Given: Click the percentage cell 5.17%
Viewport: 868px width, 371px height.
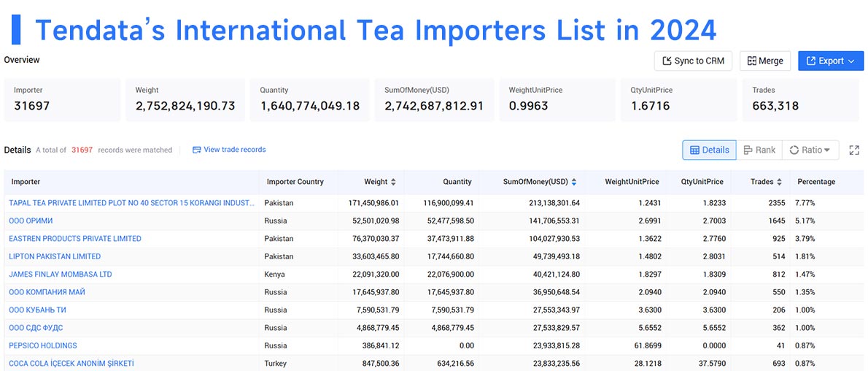Looking at the screenshot, I should pyautogui.click(x=805, y=221).
